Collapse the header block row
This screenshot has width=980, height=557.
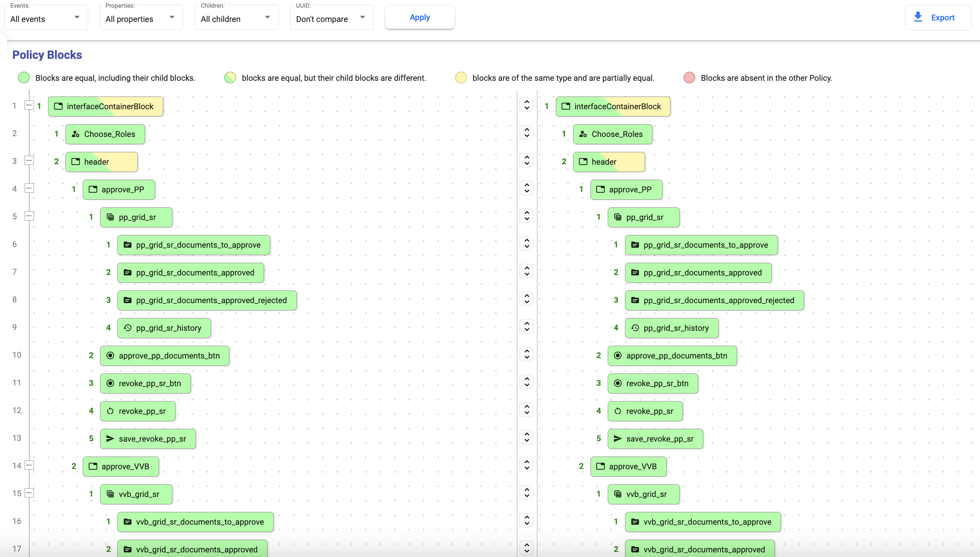[29, 161]
